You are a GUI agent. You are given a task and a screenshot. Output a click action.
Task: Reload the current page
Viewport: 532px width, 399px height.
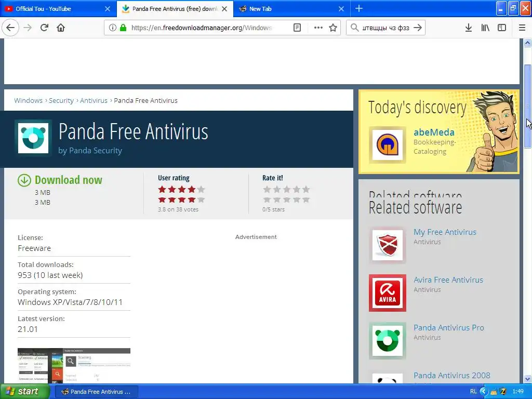coord(45,28)
